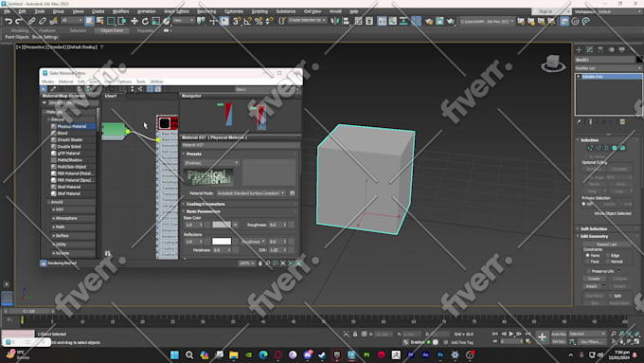This screenshot has height=363, width=644.
Task: Open the Create Selection Set dropdown
Action: pos(307,20)
